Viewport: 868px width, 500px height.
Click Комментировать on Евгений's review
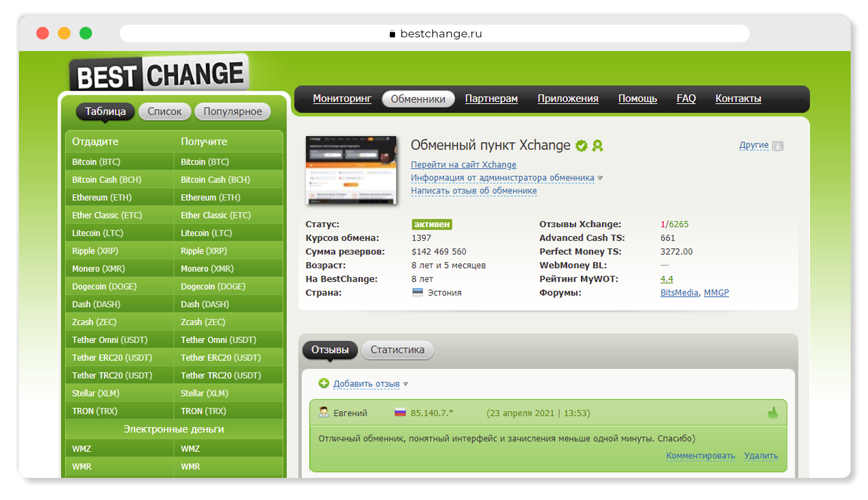(x=701, y=456)
